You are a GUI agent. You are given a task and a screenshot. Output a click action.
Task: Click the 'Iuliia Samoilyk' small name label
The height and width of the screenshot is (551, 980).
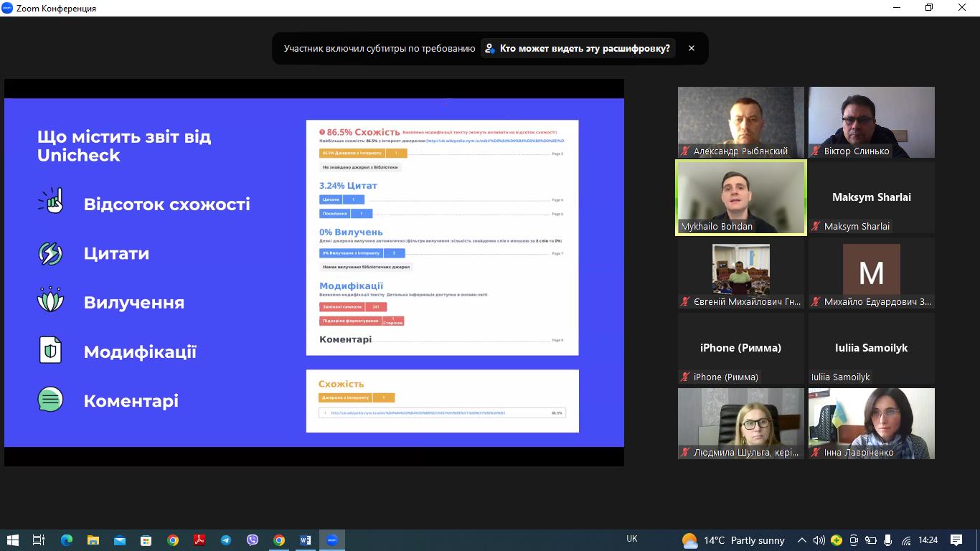pyautogui.click(x=841, y=377)
